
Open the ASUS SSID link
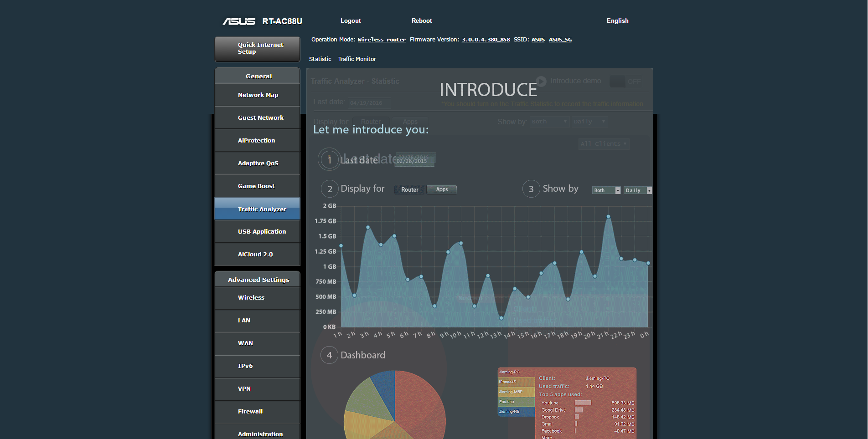538,40
